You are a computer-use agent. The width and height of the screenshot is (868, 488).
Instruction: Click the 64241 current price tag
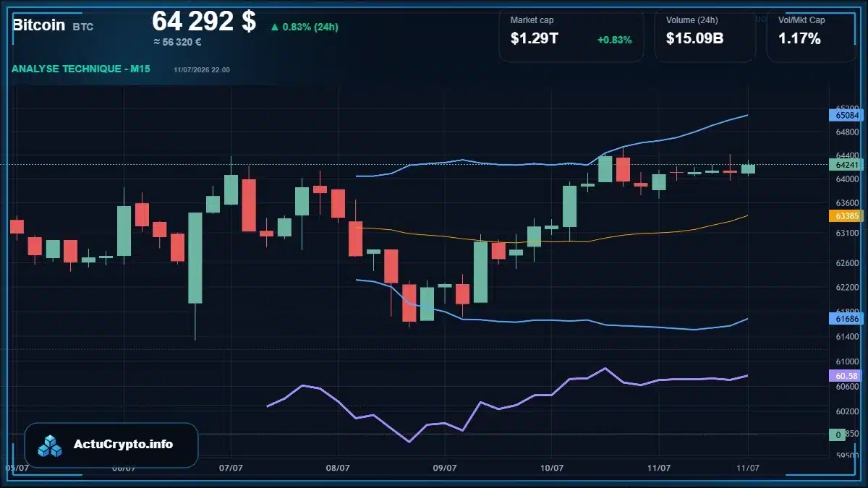[846, 164]
